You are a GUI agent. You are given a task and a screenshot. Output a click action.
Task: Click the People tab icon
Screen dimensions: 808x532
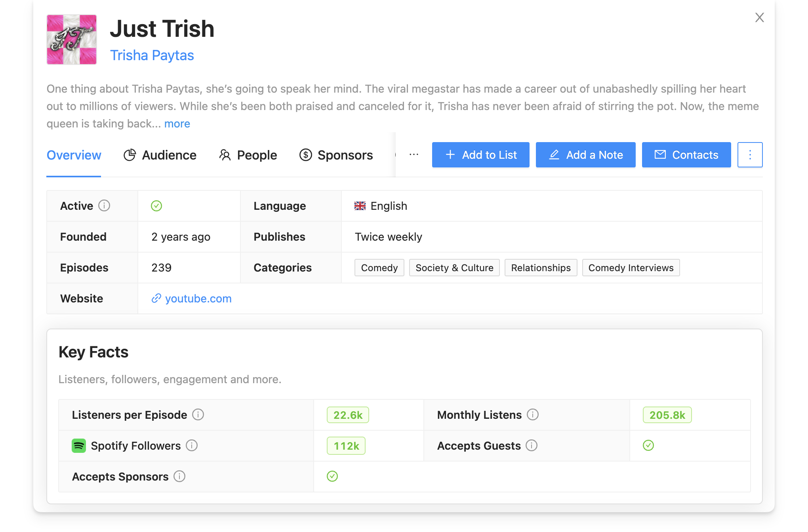225,155
